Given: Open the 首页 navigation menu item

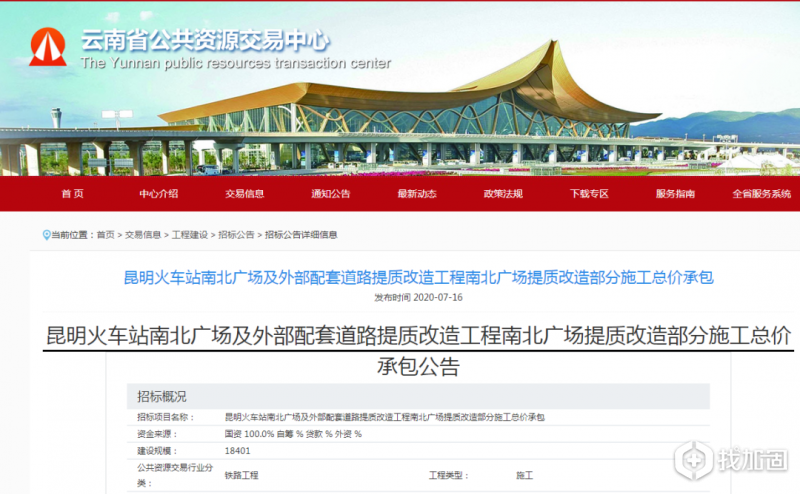Looking at the screenshot, I should [72, 193].
